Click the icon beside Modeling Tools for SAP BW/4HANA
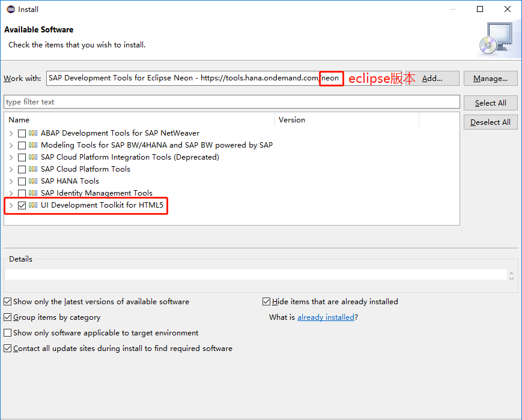522x420 pixels. point(34,145)
